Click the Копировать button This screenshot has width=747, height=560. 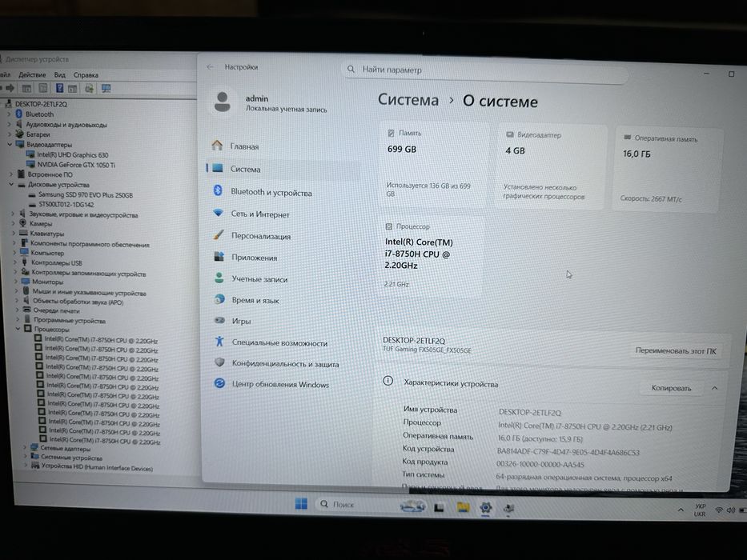671,388
